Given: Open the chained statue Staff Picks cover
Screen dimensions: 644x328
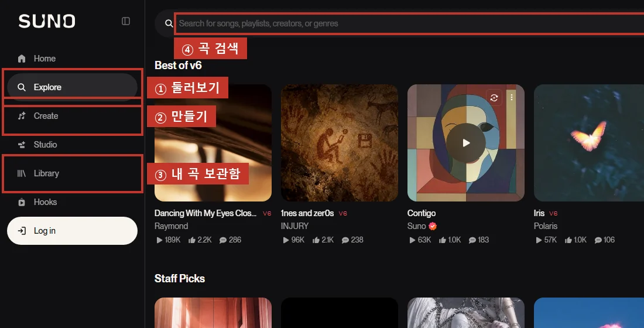Looking at the screenshot, I should (x=466, y=313).
